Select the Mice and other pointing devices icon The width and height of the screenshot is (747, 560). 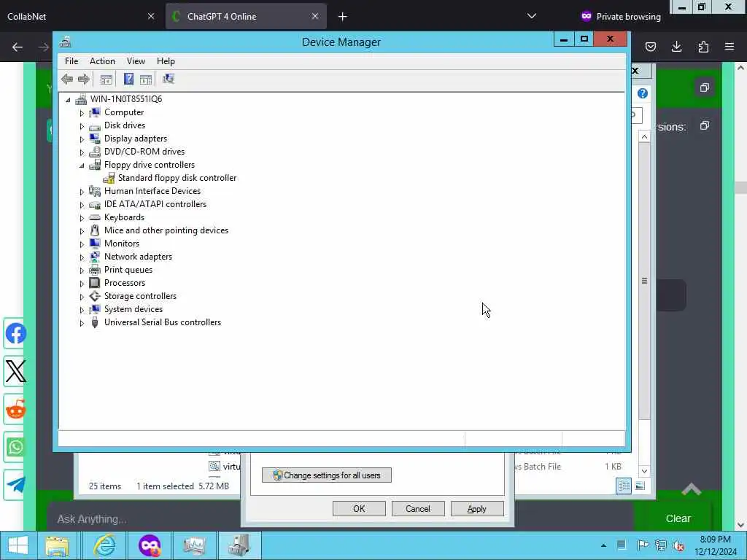[95, 230]
